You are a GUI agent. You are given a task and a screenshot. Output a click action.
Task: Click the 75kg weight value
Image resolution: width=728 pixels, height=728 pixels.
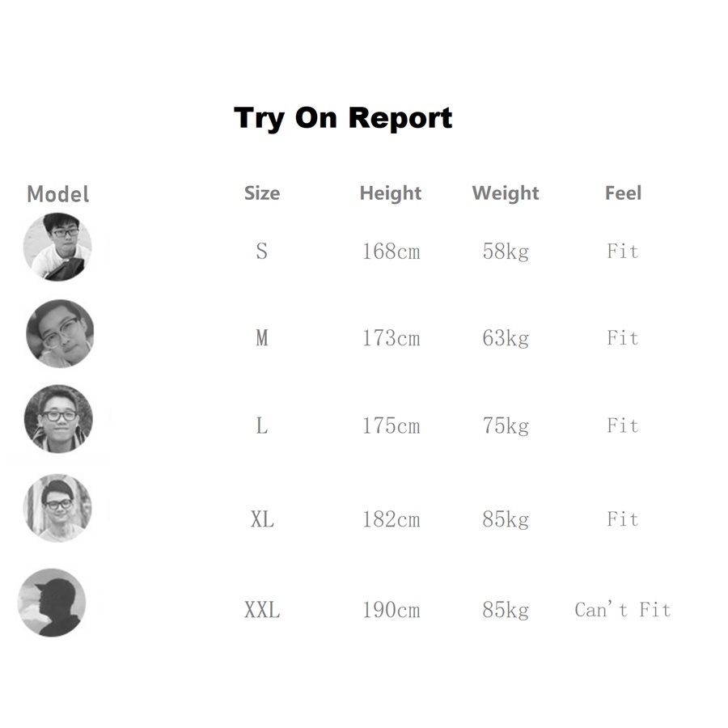[x=506, y=426]
